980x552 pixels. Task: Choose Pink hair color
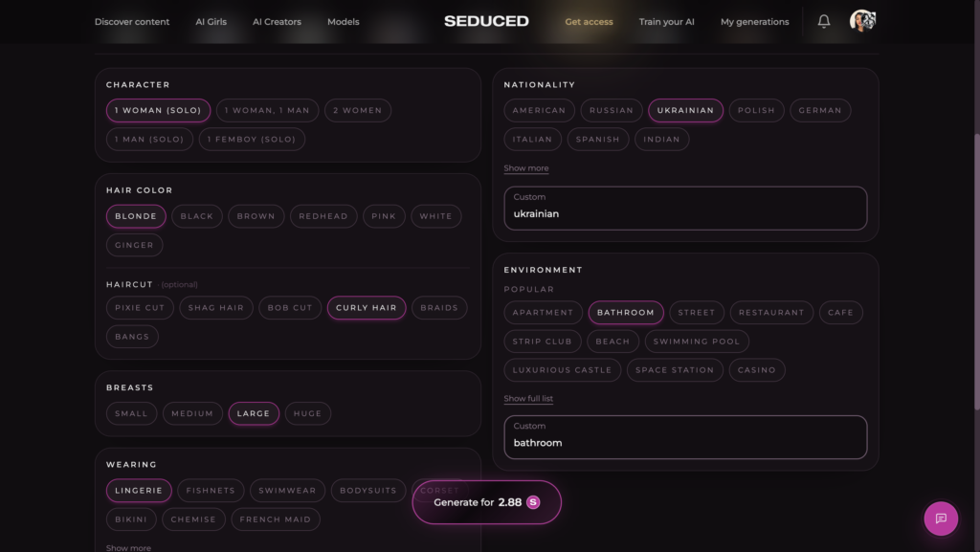[384, 216]
